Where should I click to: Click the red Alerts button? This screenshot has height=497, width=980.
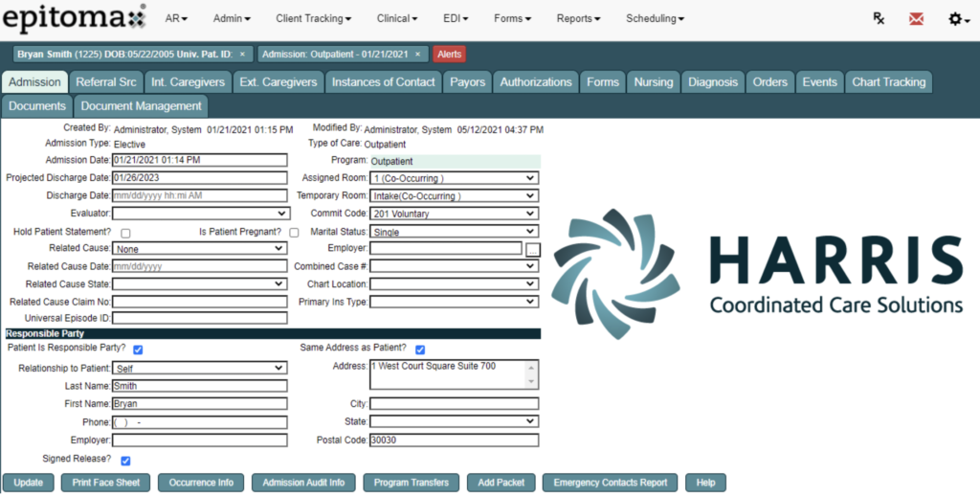click(x=450, y=55)
